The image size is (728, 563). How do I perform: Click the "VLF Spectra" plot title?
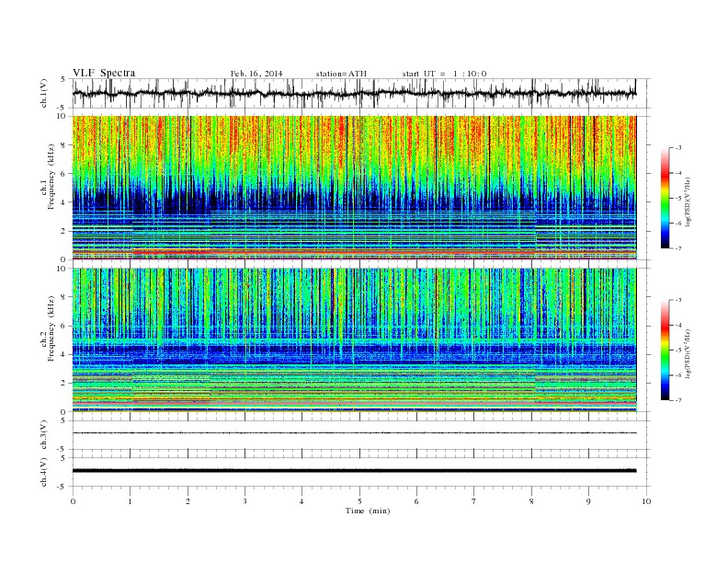click(x=104, y=73)
